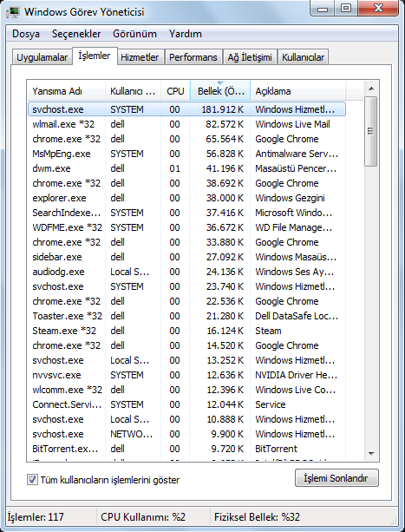Screen dimensions: 405x532
Task: Select the chrome.exe process using 38.692 K
Action: (186, 183)
